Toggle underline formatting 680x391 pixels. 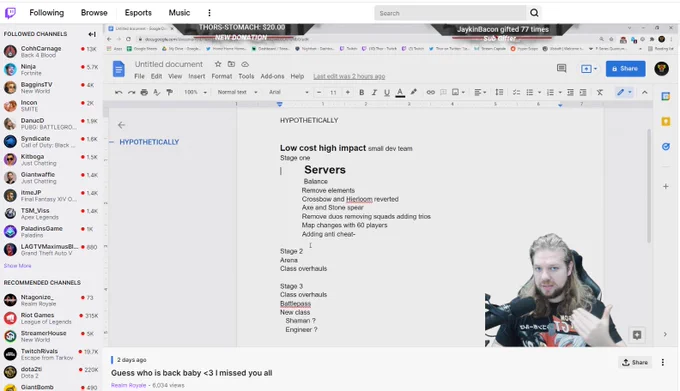click(x=386, y=92)
